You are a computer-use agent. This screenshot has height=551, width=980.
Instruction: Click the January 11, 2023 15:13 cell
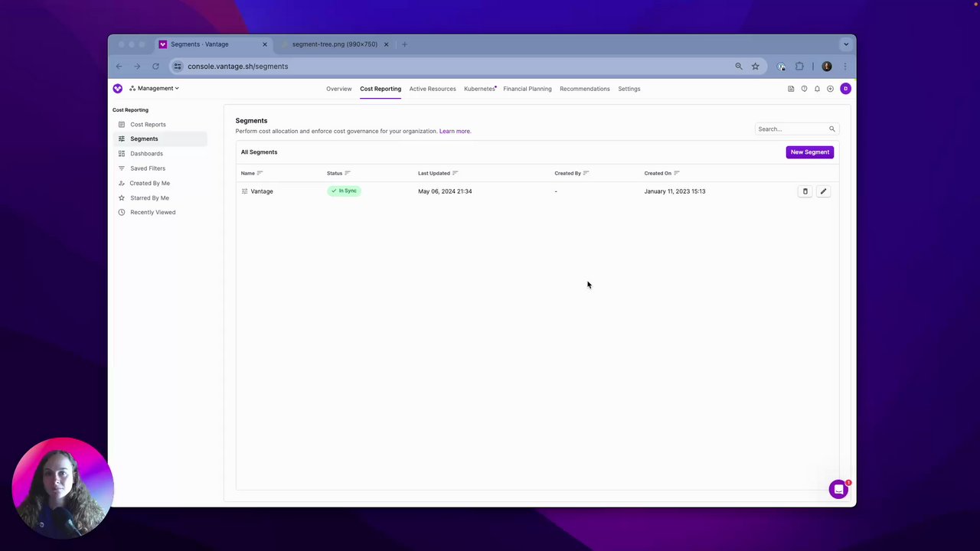[x=675, y=191]
